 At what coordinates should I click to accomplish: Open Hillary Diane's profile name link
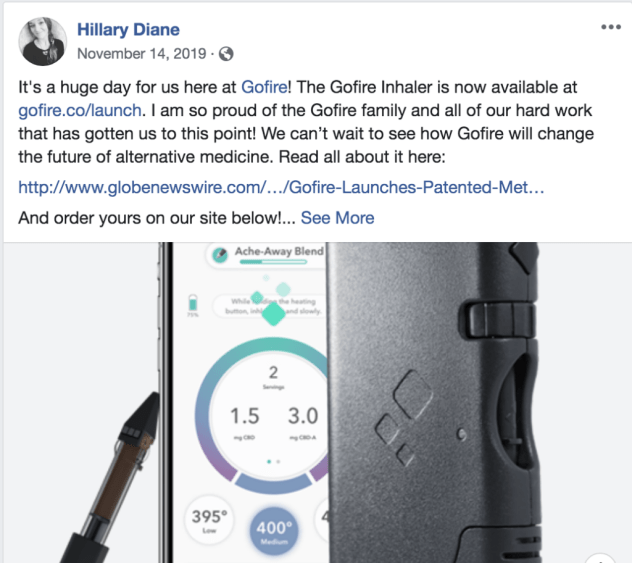128,29
